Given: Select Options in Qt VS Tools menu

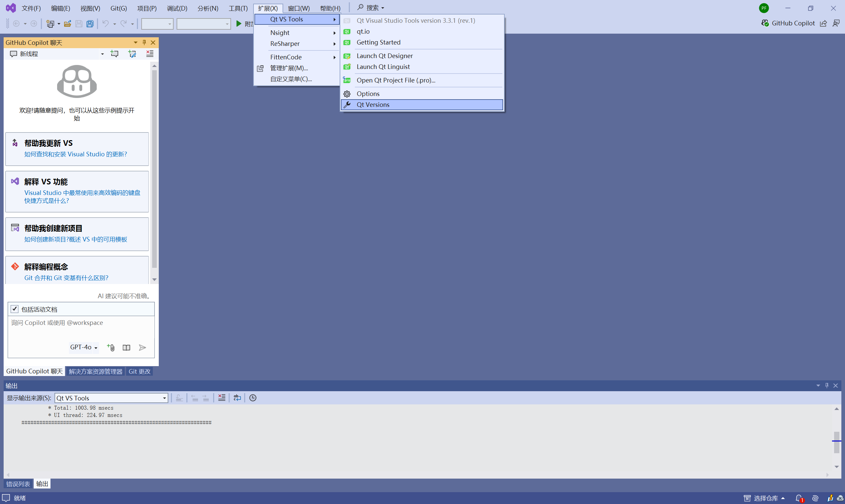Looking at the screenshot, I should coord(422,94).
